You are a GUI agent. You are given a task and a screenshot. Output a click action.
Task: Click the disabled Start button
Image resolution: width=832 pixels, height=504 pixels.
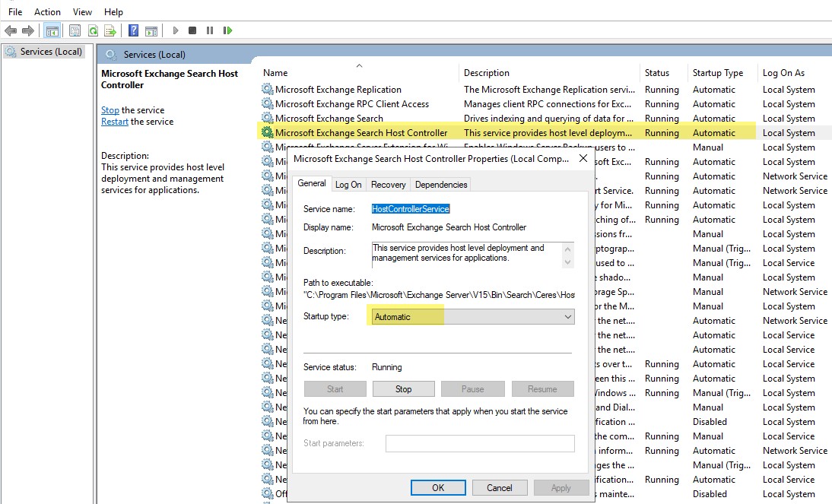[x=335, y=389]
